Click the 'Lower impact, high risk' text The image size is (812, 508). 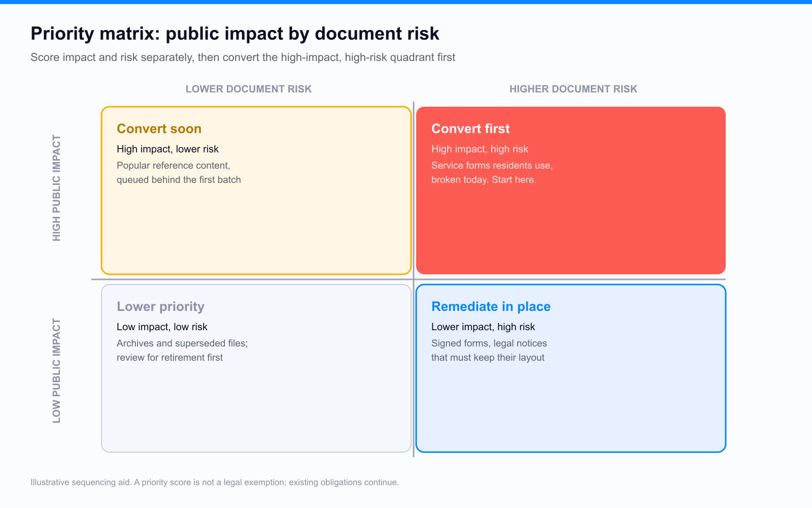[483, 327]
